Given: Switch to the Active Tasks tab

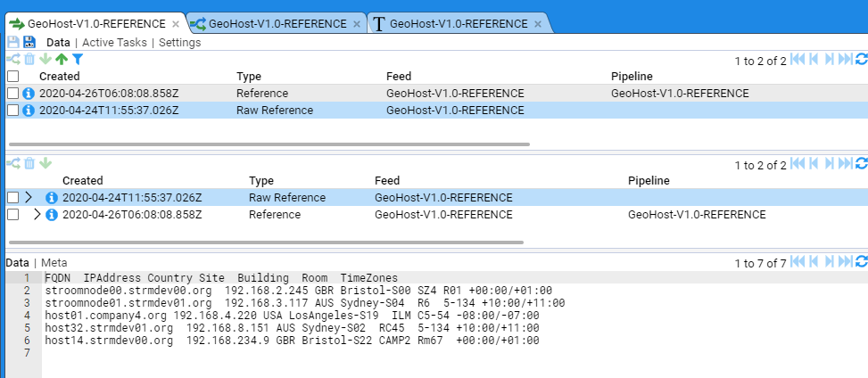Looking at the screenshot, I should [115, 43].
